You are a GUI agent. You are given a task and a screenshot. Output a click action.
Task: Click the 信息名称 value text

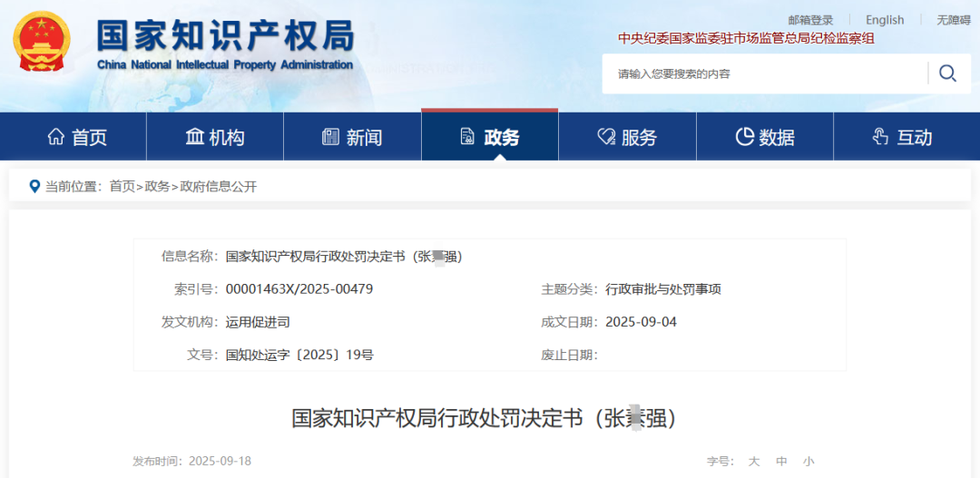[344, 256]
